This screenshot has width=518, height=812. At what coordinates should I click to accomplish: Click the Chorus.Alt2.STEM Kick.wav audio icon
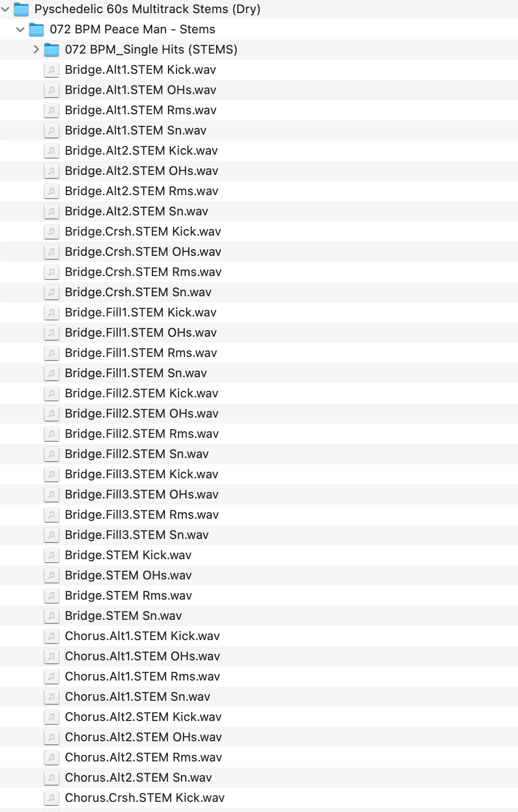pos(51,717)
